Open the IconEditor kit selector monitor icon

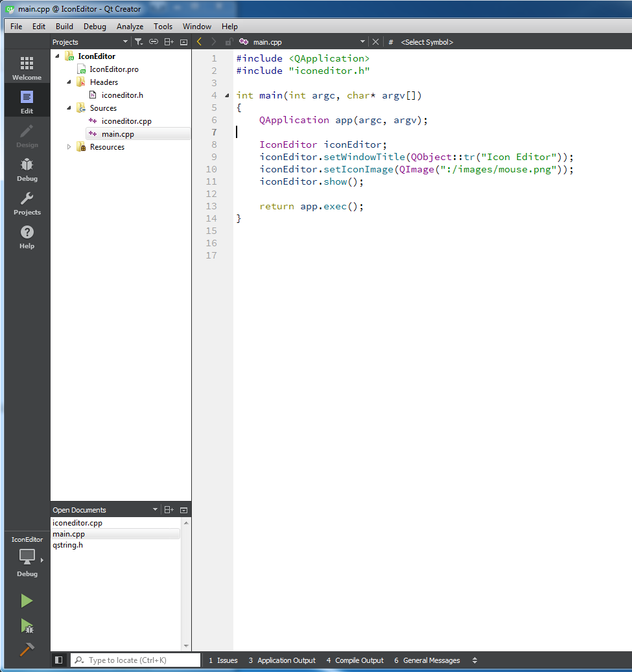(27, 556)
